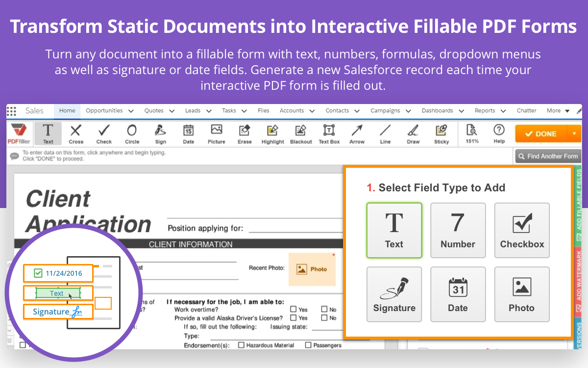Expand the Dashboards dropdown chevron
This screenshot has height=368, width=588.
tap(461, 111)
